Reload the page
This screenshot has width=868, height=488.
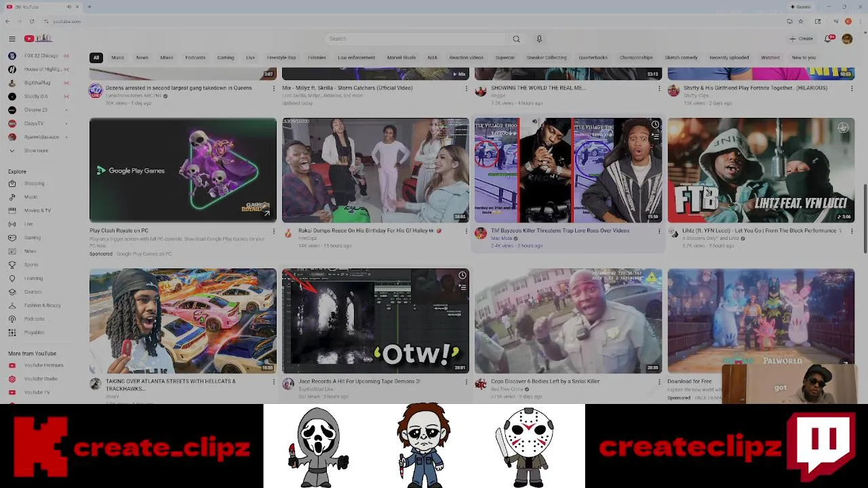coord(31,21)
